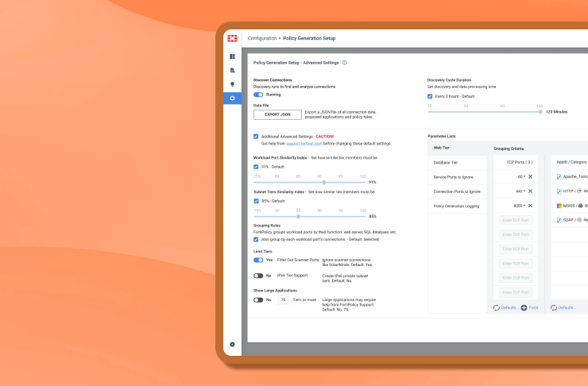Open the dashboard grid icon in sidebar
Viewport: 588px width, 386px height.
click(232, 56)
